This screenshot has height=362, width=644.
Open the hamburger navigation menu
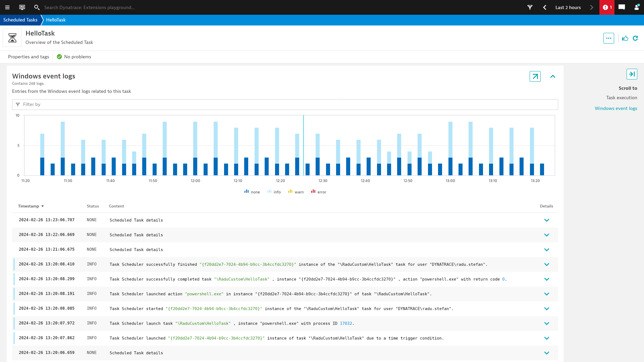(x=8, y=8)
